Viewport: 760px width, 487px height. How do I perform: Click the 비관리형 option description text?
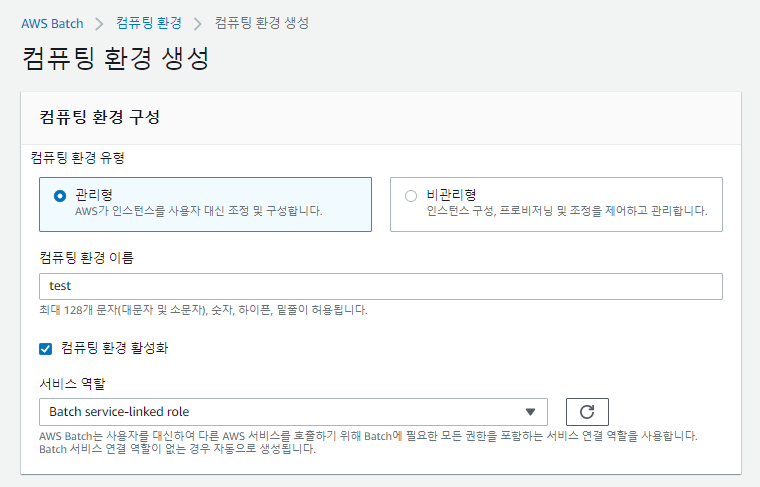click(566, 211)
